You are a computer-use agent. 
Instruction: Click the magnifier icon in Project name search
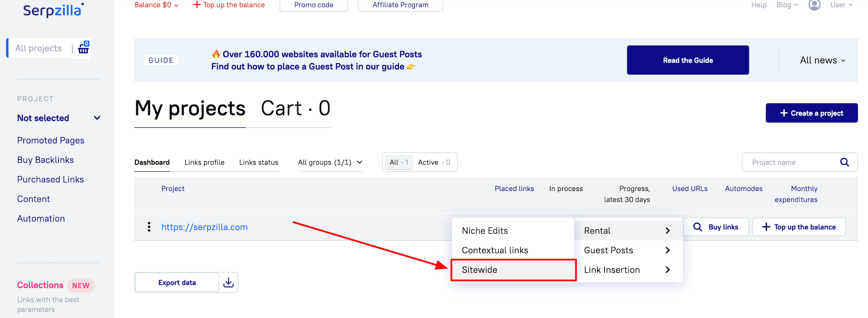pyautogui.click(x=844, y=162)
